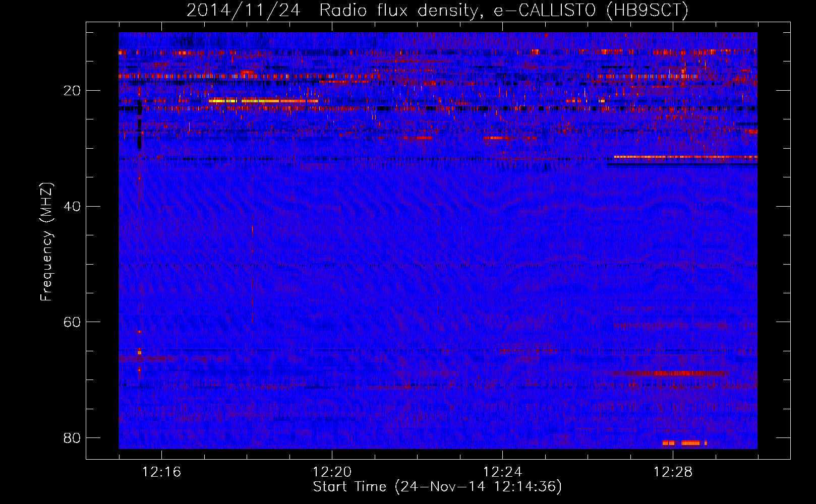816x504 pixels.
Task: Click the 'Start Time (24-Nov-14 12:14:36)' label
Action: point(437,487)
